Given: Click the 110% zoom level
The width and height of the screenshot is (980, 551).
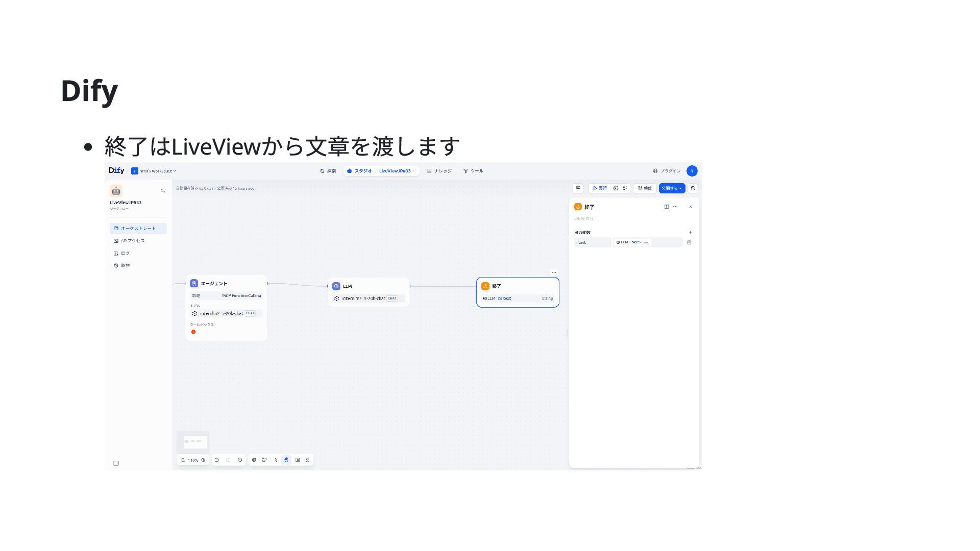Looking at the screenshot, I should click(x=193, y=460).
